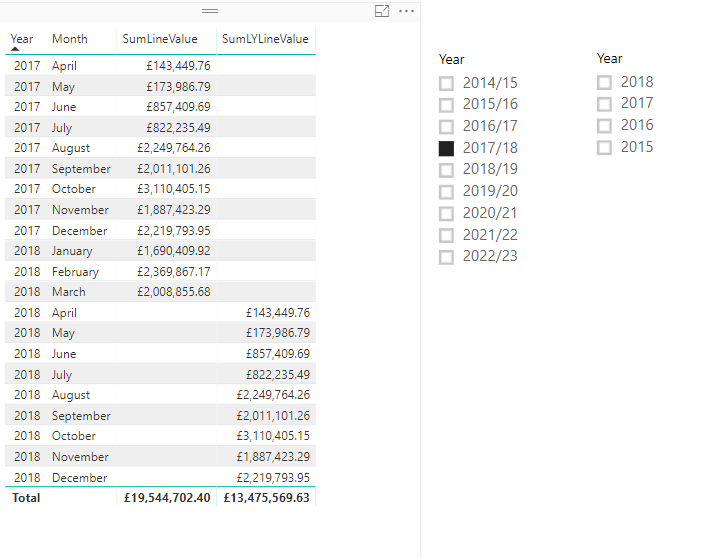The height and width of the screenshot is (558, 708).
Task: Toggle the Year column sort arrow
Action: [x=15, y=49]
